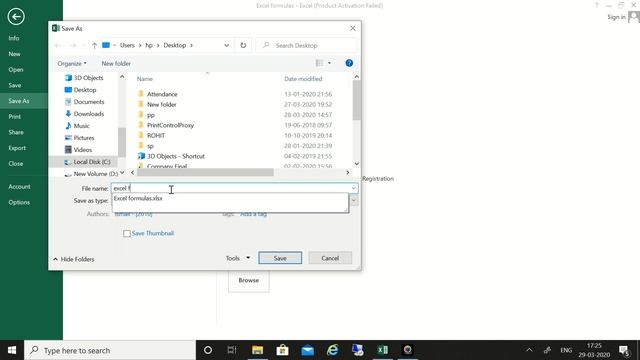The width and height of the screenshot is (640, 360).
Task: Select Documents in navigation pane
Action: (84, 102)
